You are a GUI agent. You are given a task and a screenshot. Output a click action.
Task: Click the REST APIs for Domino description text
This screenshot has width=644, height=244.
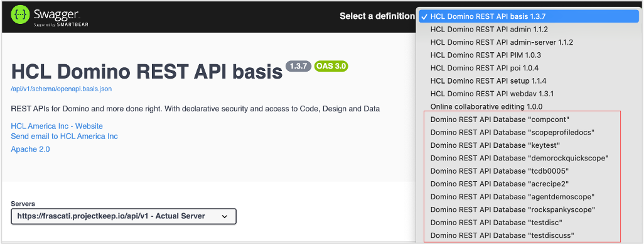coord(195,109)
